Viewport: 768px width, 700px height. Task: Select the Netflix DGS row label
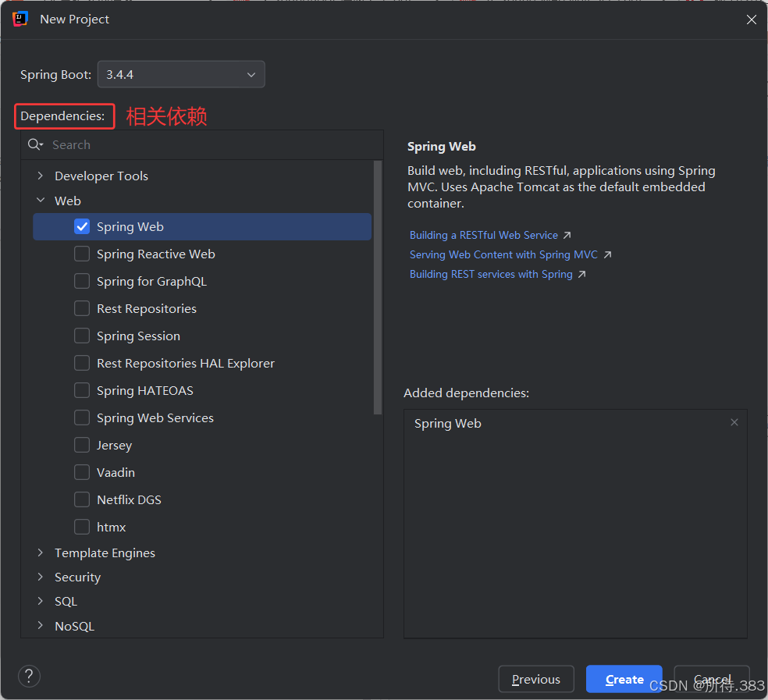tap(129, 499)
